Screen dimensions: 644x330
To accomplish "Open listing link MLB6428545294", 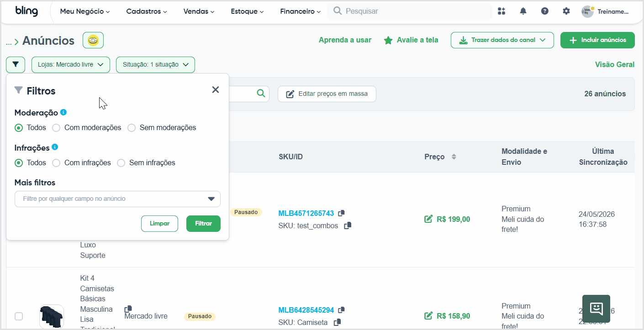I will pyautogui.click(x=306, y=310).
